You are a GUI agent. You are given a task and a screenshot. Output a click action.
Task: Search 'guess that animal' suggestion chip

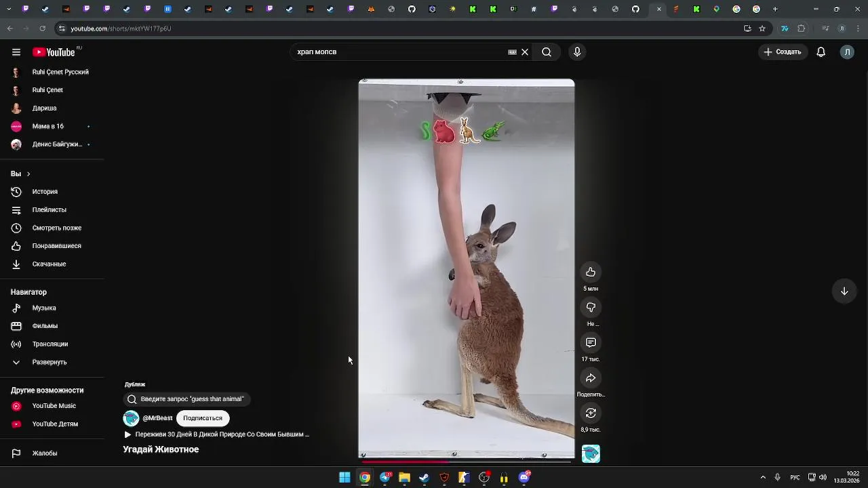click(x=186, y=399)
